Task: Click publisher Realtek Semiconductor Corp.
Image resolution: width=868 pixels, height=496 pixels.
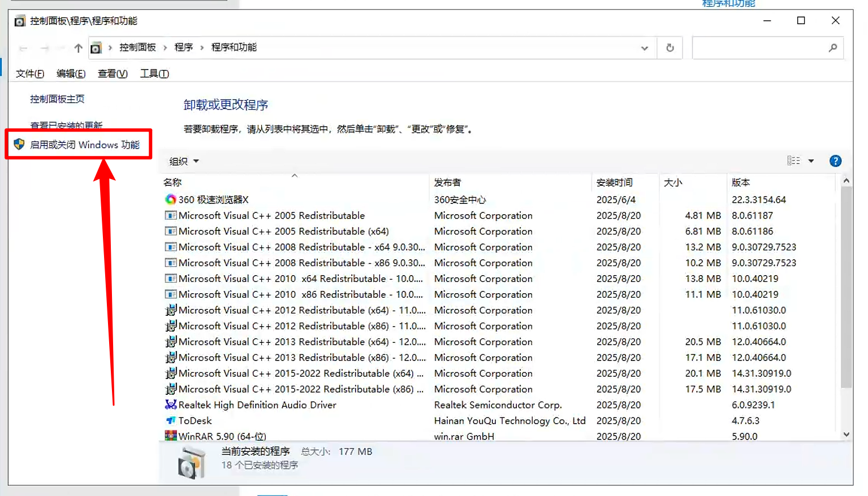Action: pos(498,404)
